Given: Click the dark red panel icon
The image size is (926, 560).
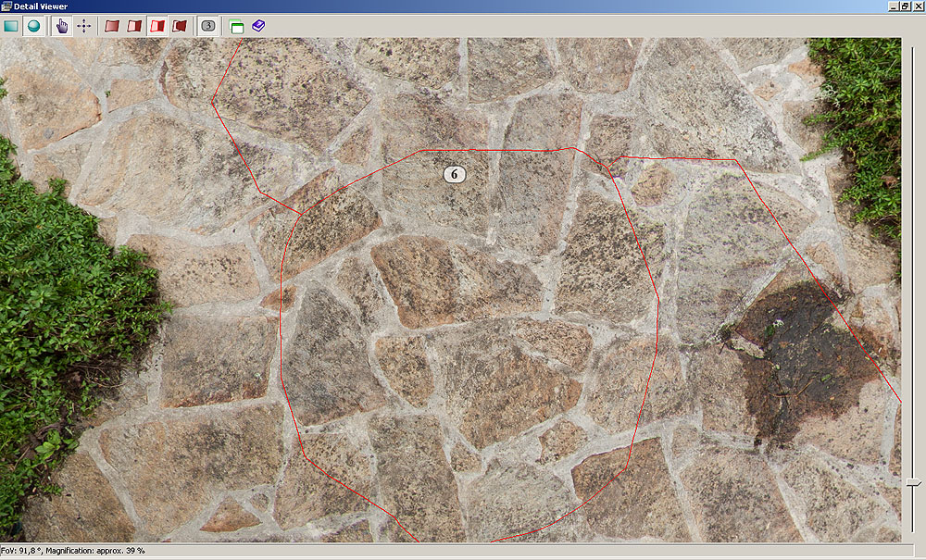Looking at the screenshot, I should click(180, 26).
